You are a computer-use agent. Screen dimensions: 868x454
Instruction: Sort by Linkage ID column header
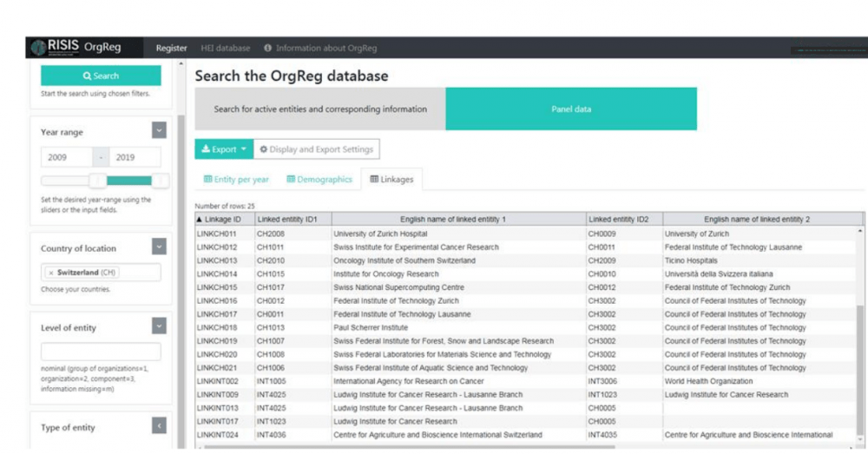(x=224, y=220)
